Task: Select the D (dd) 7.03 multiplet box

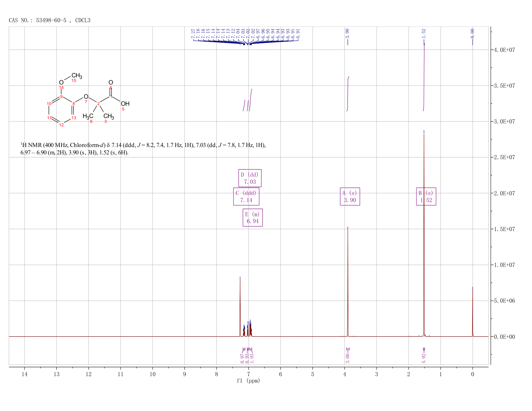Action: point(250,178)
